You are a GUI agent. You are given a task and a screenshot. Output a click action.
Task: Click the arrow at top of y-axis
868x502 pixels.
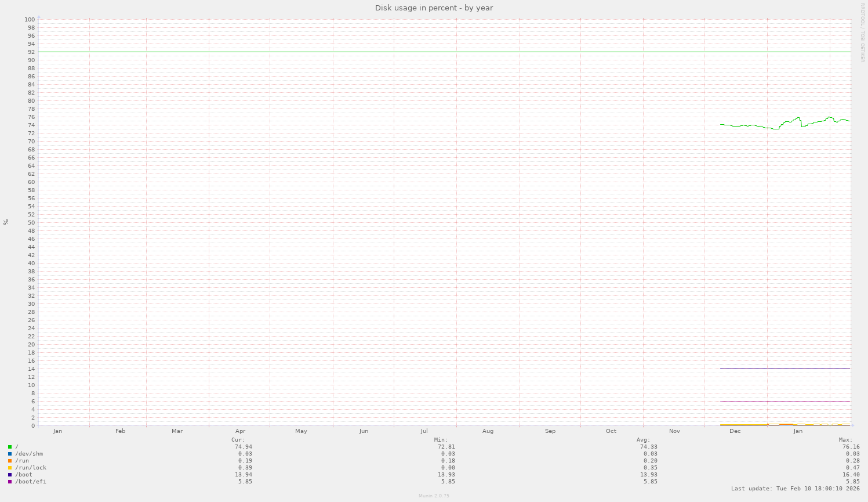coord(39,17)
